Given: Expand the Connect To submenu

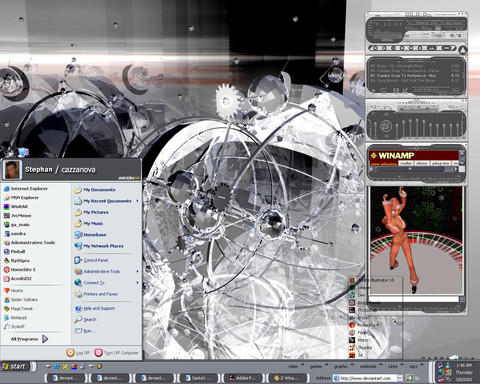Looking at the screenshot, I should pos(137,283).
